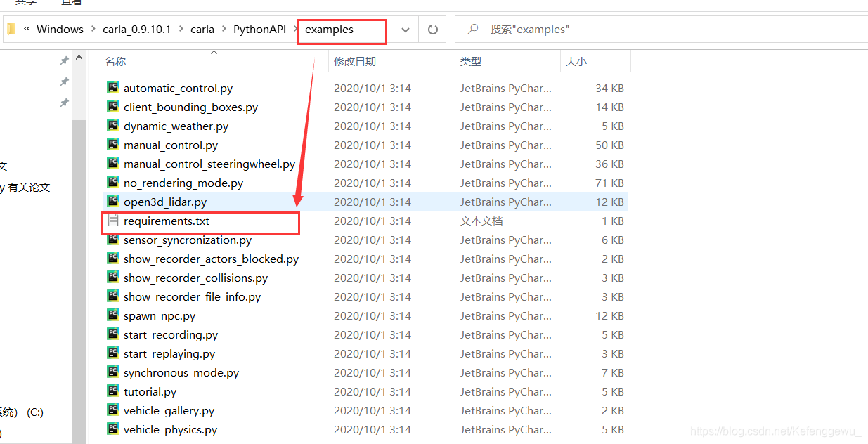Click PyCharm icon of dynamic_weather.py
Image resolution: width=868 pixels, height=444 pixels.
click(113, 126)
